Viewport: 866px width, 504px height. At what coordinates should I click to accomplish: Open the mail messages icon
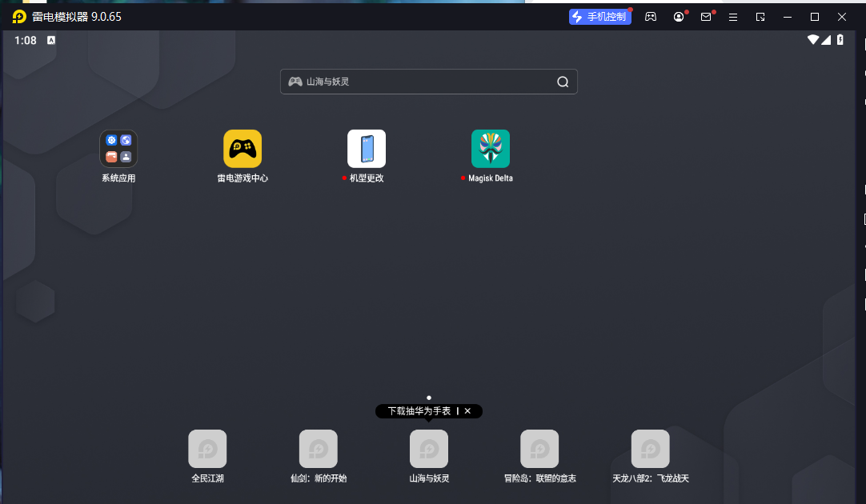pyautogui.click(x=706, y=17)
